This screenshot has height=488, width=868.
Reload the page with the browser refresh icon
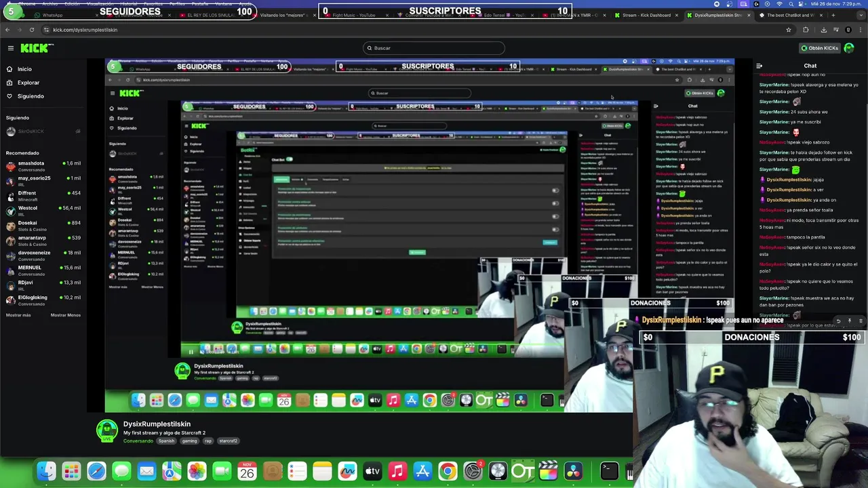tap(31, 30)
